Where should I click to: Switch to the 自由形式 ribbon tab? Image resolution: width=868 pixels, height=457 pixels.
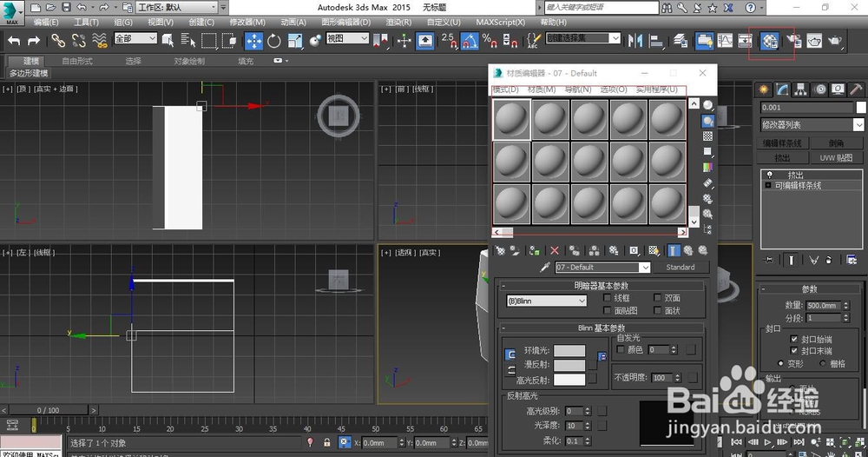coord(77,61)
